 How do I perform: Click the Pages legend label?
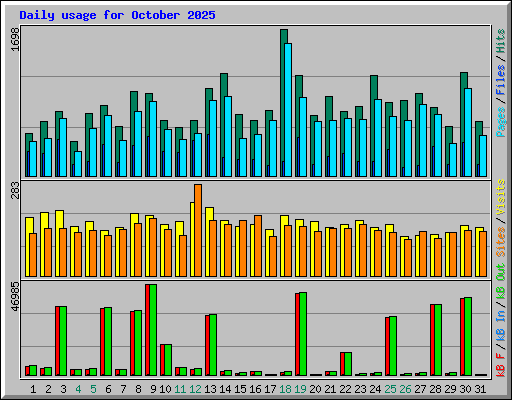(501, 122)
